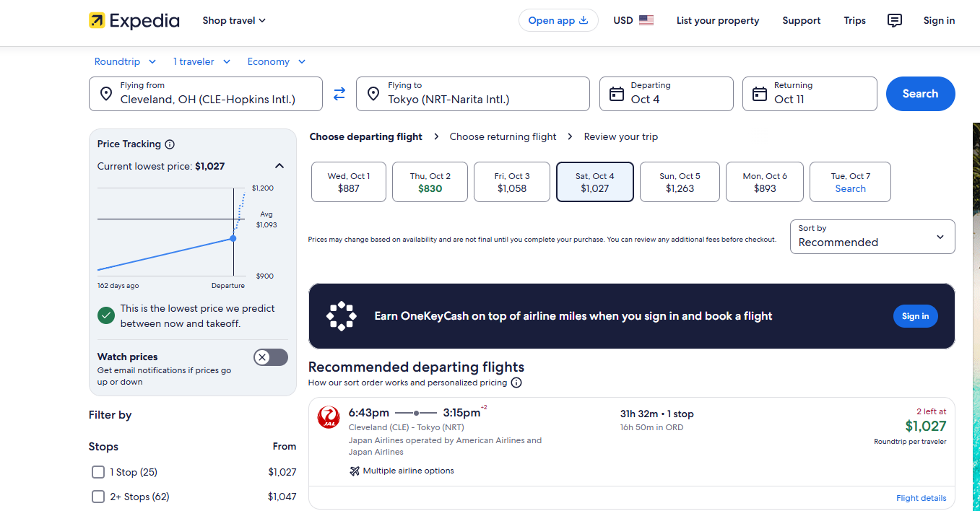980x511 pixels.
Task: Click the Choose returning flight step
Action: pyautogui.click(x=503, y=136)
